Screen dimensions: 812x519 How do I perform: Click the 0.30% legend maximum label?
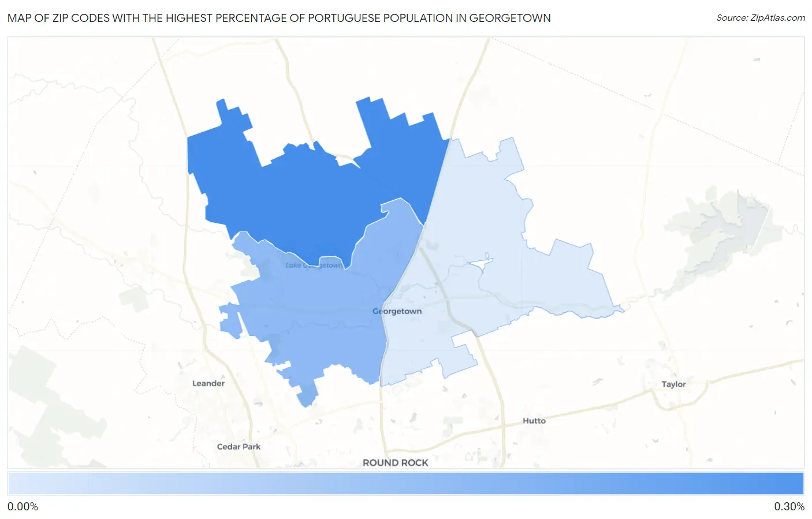coord(789,506)
